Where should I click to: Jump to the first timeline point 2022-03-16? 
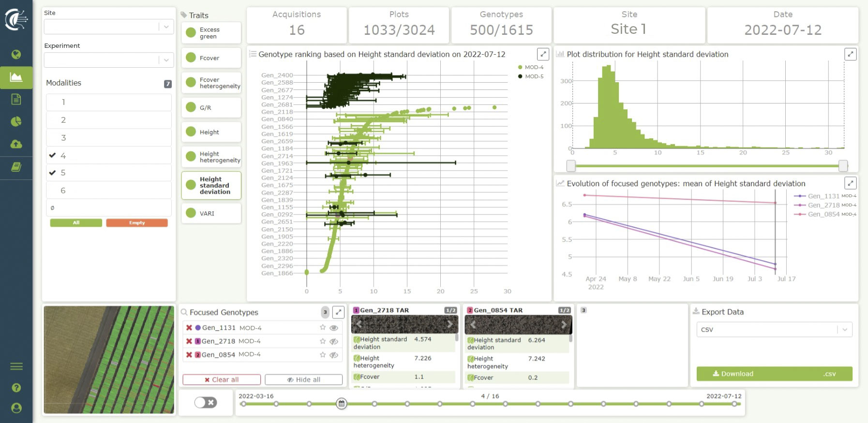point(243,404)
